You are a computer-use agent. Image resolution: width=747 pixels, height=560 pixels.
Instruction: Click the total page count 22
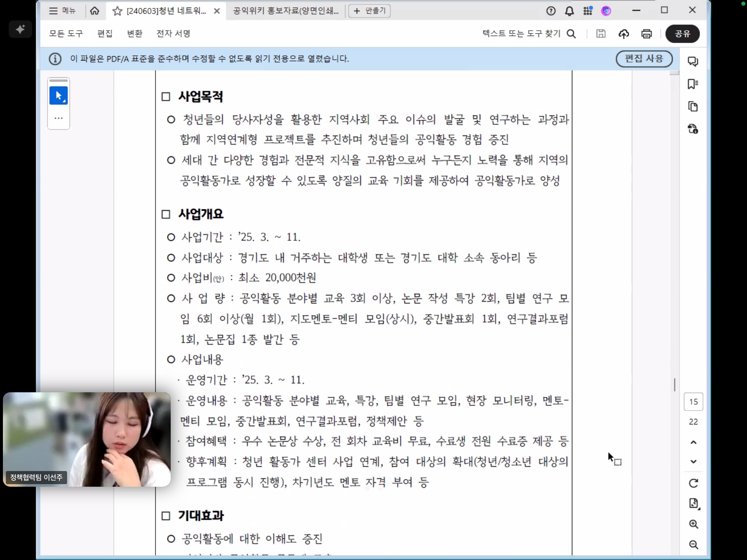[693, 422]
